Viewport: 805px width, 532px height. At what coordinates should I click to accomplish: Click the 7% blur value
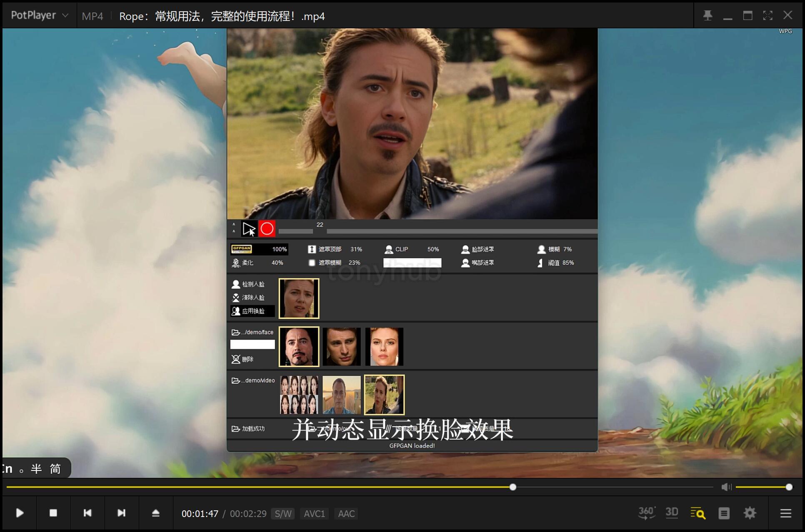pos(567,249)
